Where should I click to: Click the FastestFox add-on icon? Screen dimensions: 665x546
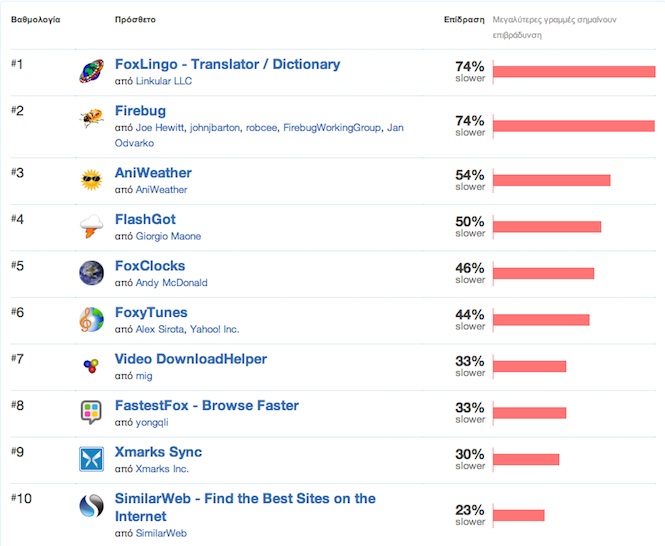tap(92, 412)
